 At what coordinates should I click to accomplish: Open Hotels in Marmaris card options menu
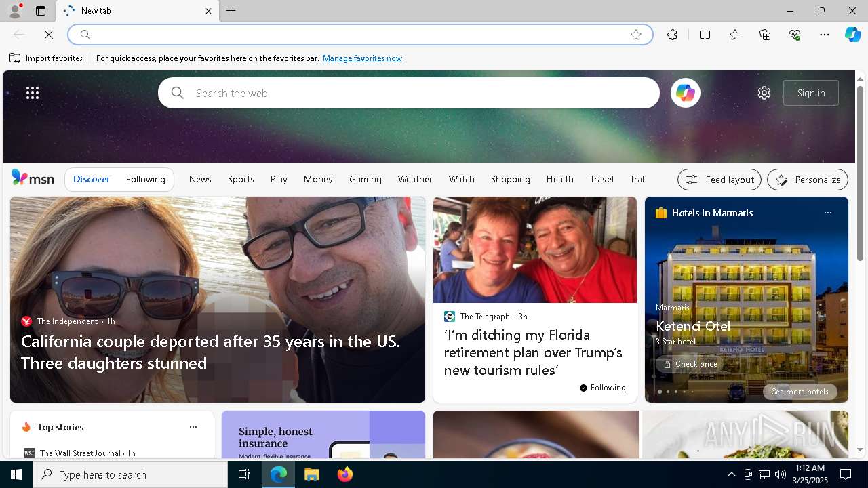[x=827, y=213]
